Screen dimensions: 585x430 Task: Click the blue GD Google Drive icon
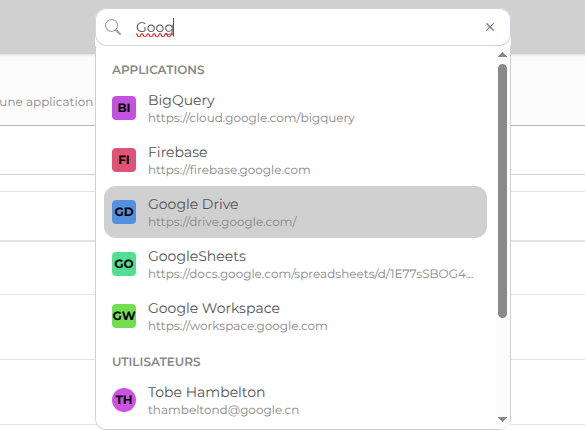coord(124,212)
